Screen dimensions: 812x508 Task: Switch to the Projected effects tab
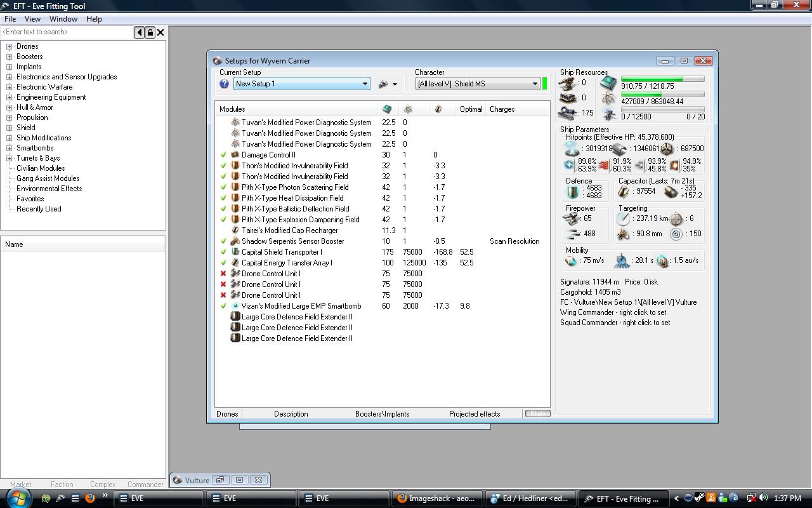474,414
